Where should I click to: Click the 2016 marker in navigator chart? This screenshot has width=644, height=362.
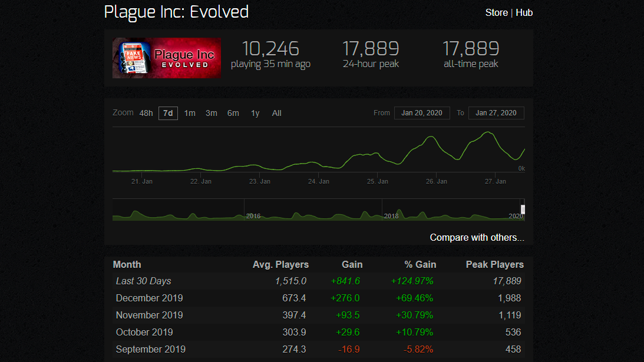(253, 216)
